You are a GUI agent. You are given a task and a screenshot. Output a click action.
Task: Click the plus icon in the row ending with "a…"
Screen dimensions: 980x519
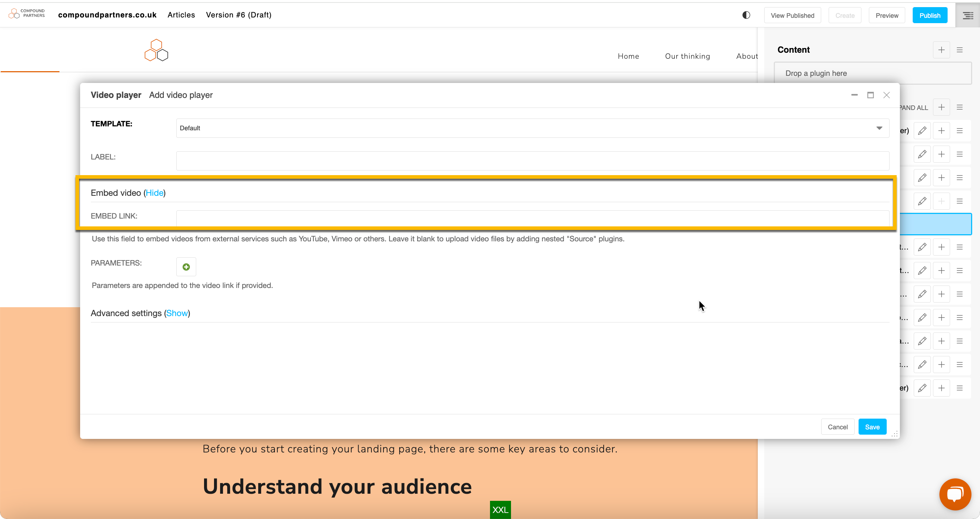[941, 341]
